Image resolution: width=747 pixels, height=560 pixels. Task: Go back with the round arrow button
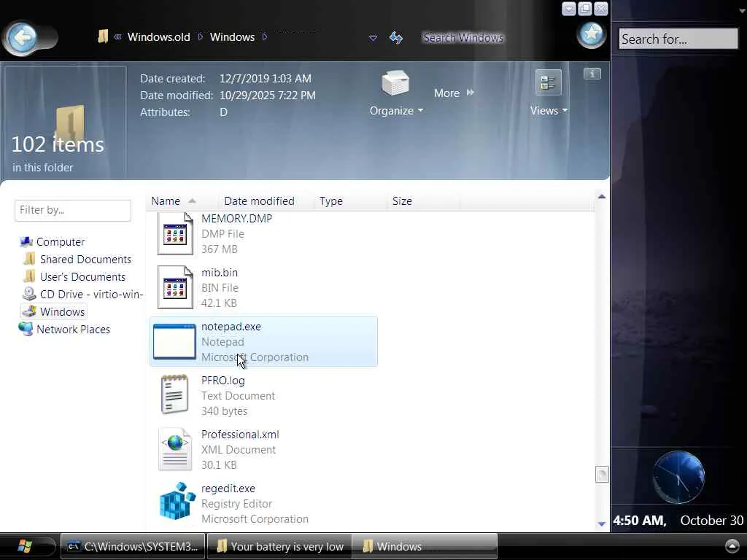point(23,37)
